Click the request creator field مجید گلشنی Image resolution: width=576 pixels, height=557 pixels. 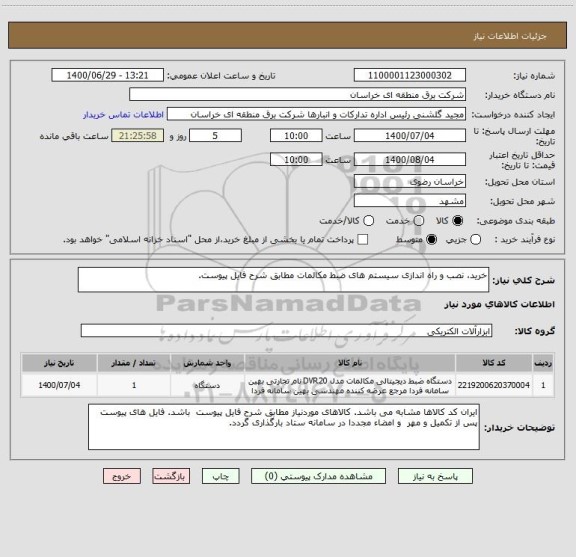pyautogui.click(x=316, y=114)
